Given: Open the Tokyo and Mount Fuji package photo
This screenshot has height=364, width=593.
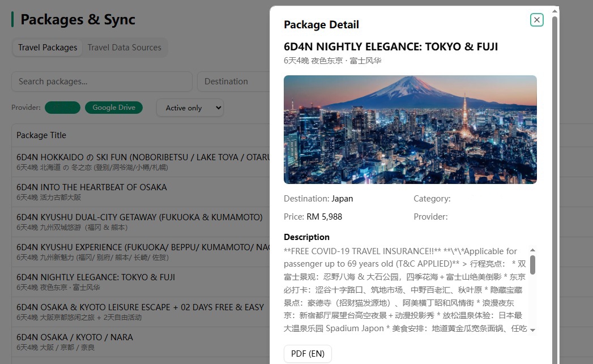Looking at the screenshot, I should 410,129.
